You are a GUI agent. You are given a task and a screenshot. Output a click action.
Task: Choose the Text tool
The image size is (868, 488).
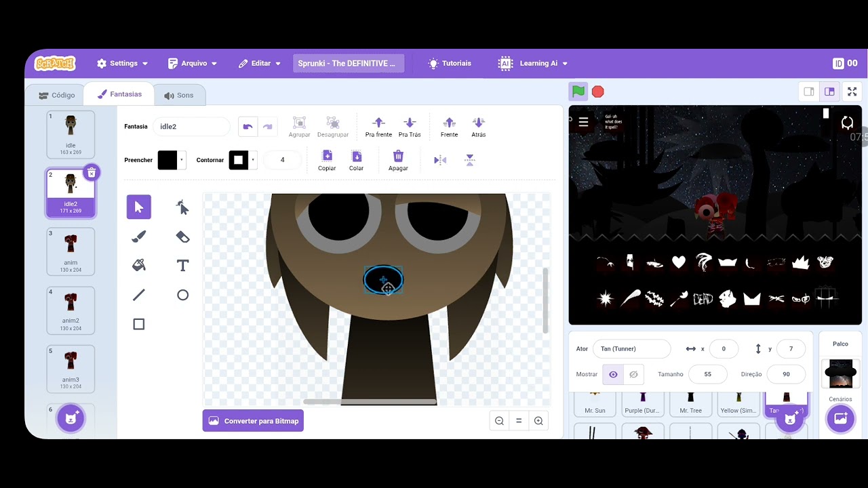click(x=182, y=266)
